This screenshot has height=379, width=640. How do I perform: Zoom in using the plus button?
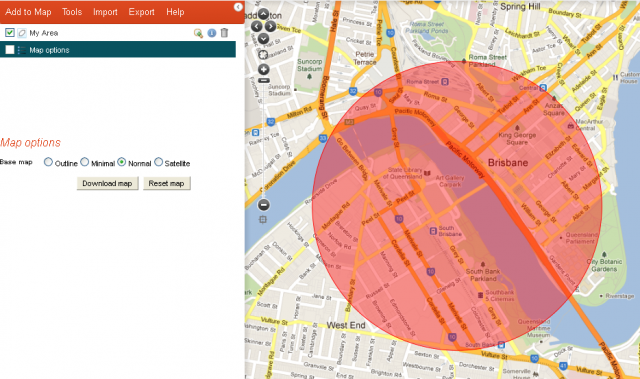[x=264, y=69]
